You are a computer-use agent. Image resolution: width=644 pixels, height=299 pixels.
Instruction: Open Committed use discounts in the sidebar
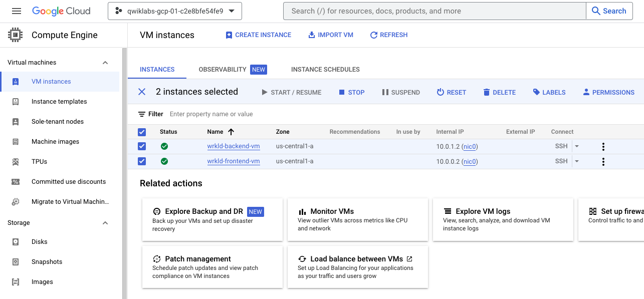point(60,182)
